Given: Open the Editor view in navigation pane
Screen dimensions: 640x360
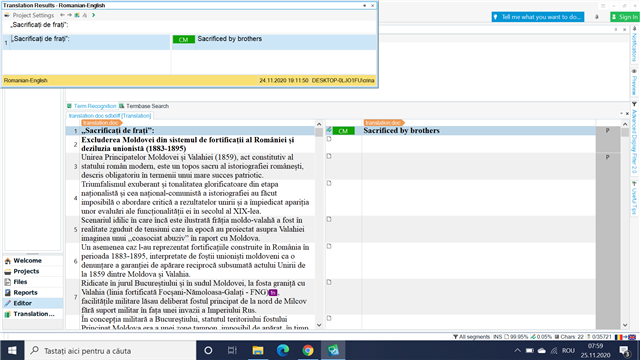Looking at the screenshot, I should 33,303.
